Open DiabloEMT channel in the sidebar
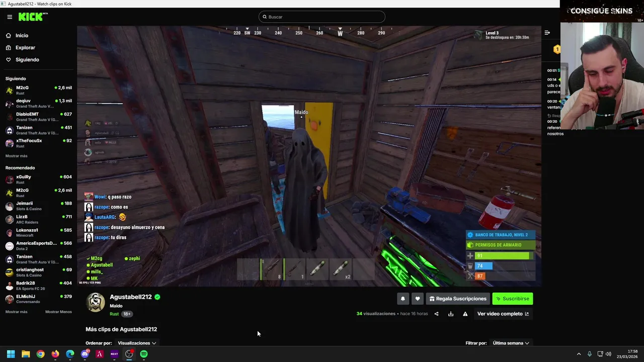Viewport: 644px width, 362px height. tap(38, 117)
